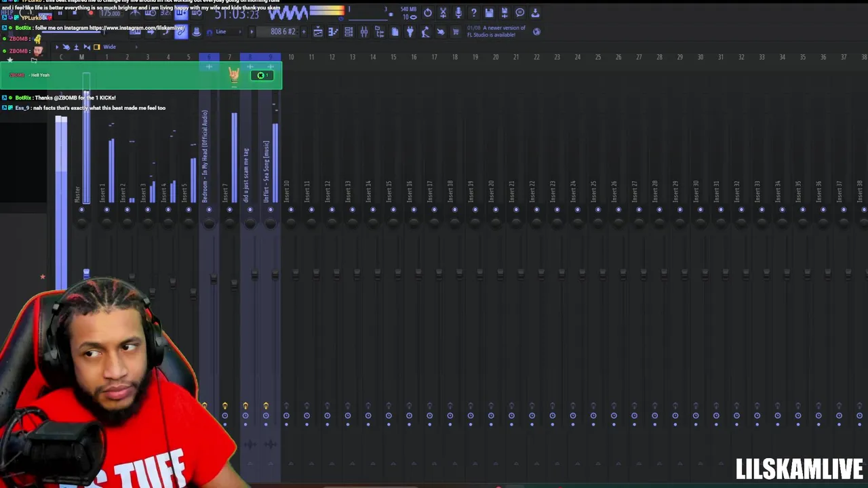The width and height of the screenshot is (868, 488).
Task: Open the Playlist view icon
Action: 317,32
